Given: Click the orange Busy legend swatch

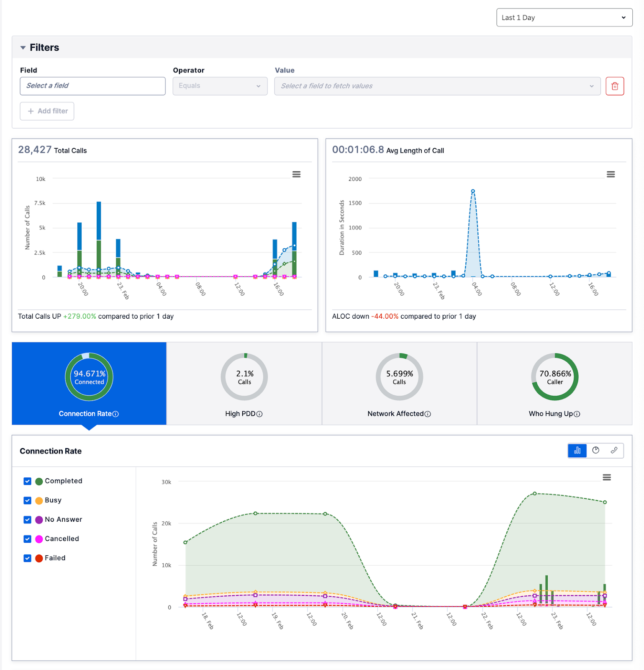Looking at the screenshot, I should pos(39,501).
